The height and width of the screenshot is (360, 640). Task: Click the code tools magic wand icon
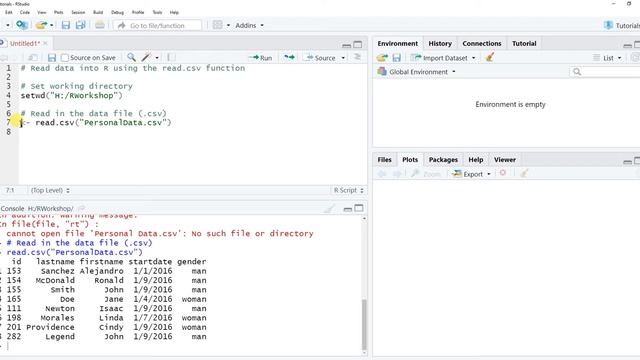(x=146, y=58)
